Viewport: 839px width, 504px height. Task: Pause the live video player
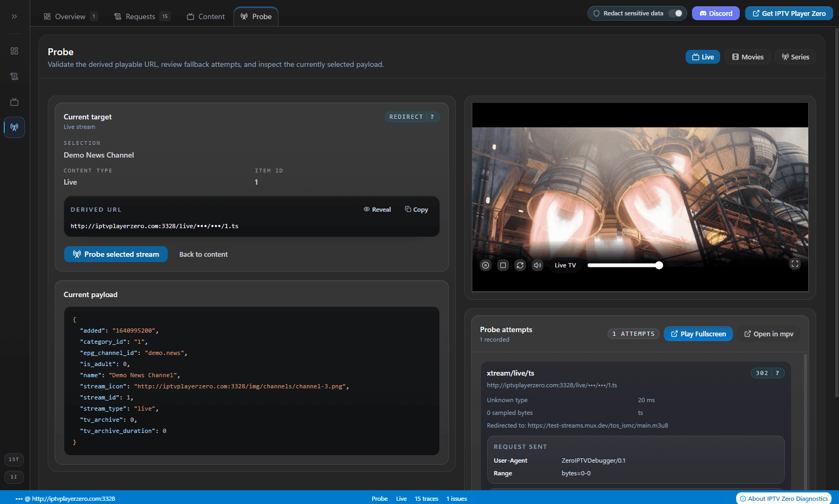click(486, 265)
